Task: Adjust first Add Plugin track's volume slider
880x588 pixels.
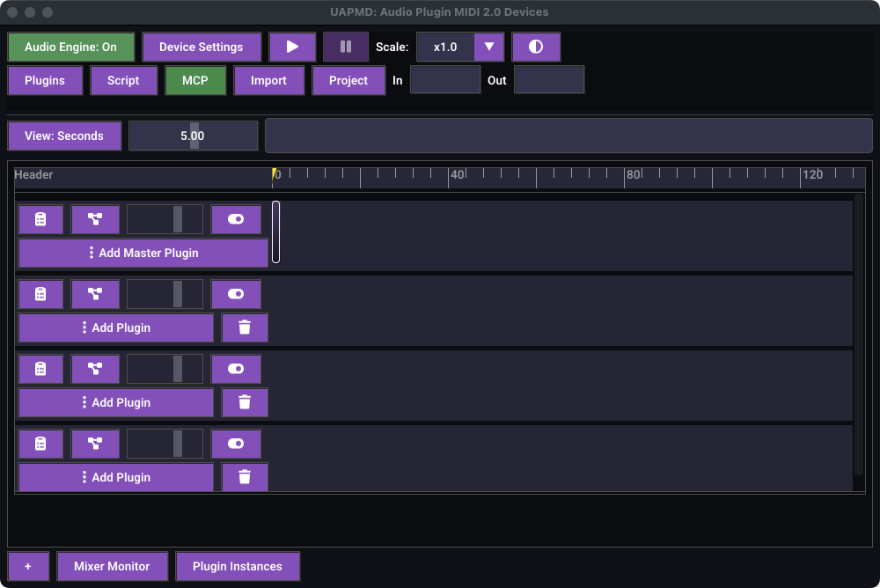Action: [165, 294]
